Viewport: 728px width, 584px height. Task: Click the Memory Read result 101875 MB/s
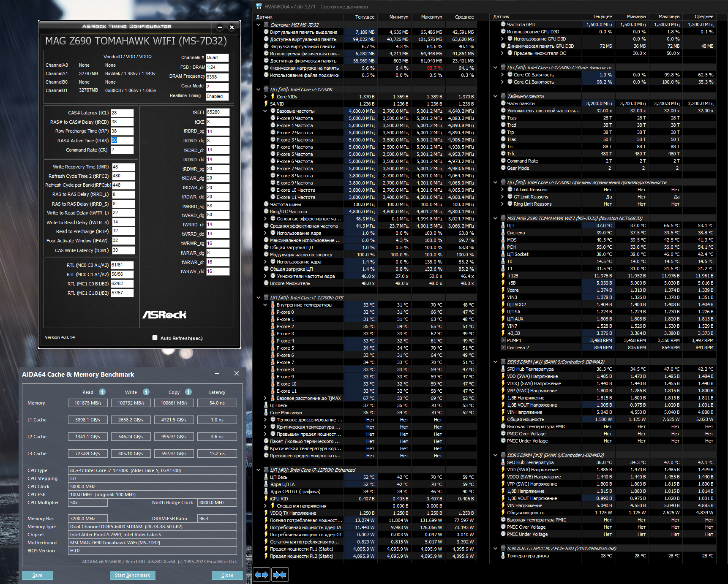[88, 403]
